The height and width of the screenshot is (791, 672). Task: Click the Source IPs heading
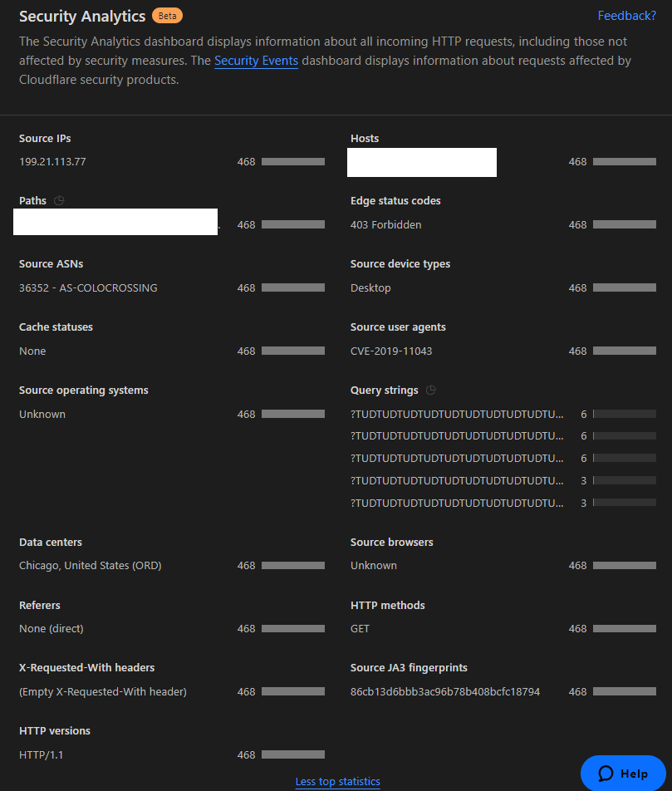click(45, 138)
